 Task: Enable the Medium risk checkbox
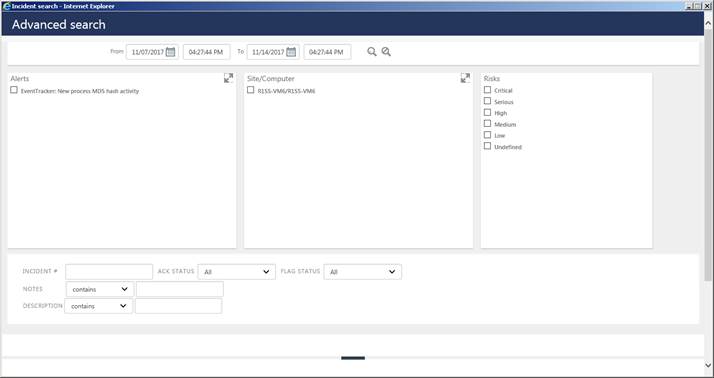[487, 123]
